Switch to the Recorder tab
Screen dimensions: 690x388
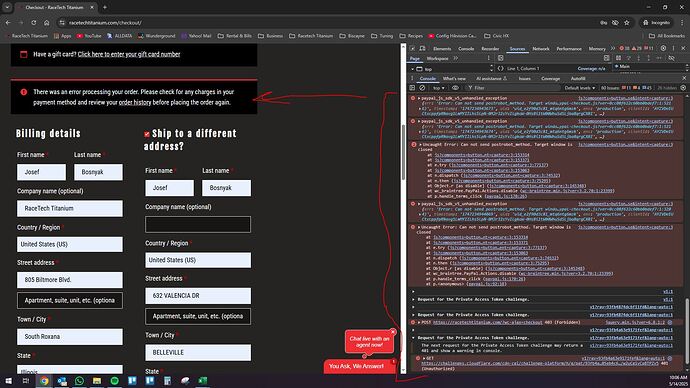point(490,49)
